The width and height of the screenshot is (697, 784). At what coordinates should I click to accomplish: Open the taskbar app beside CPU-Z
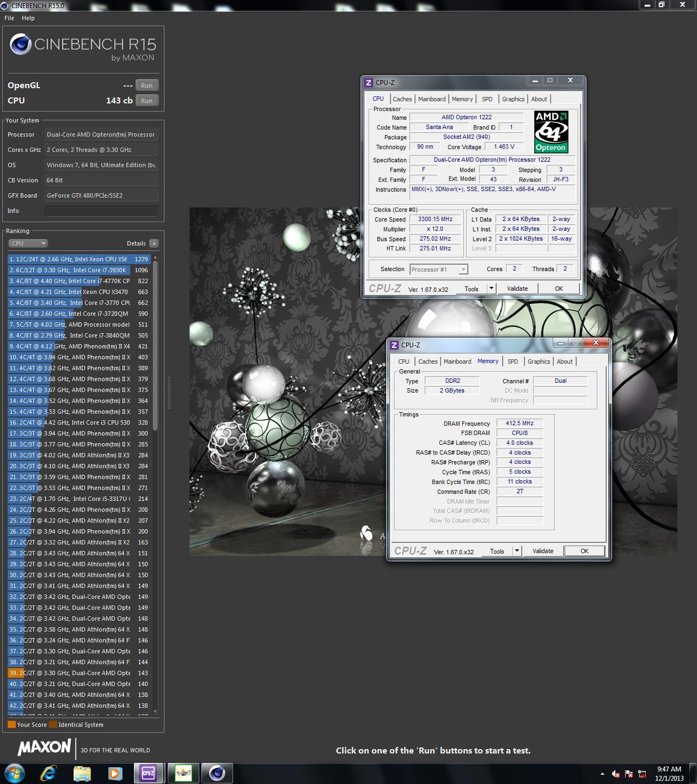pyautogui.click(x=183, y=773)
